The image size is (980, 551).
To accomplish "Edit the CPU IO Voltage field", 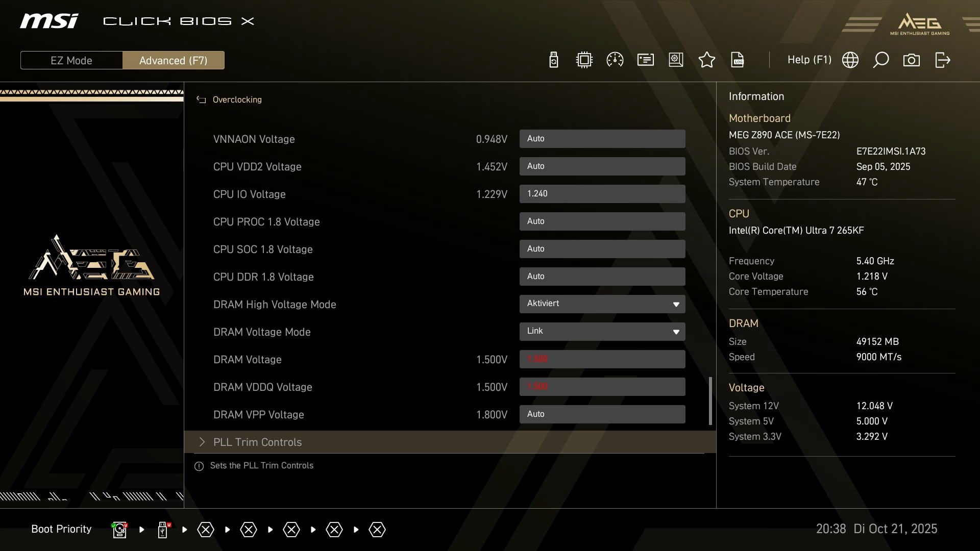I will tap(602, 194).
